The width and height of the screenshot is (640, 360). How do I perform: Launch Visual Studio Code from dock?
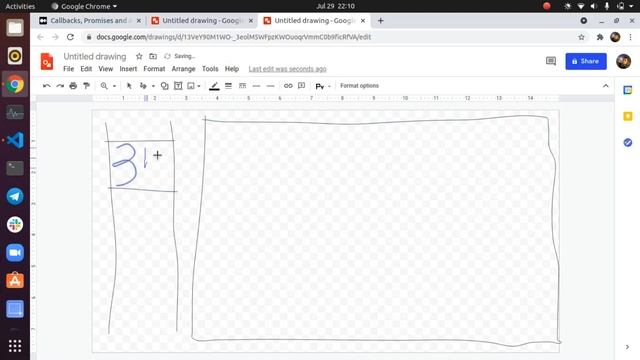[x=15, y=140]
